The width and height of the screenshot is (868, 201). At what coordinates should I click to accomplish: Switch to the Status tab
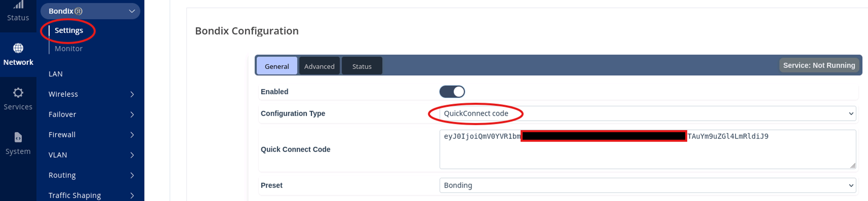pyautogui.click(x=362, y=66)
